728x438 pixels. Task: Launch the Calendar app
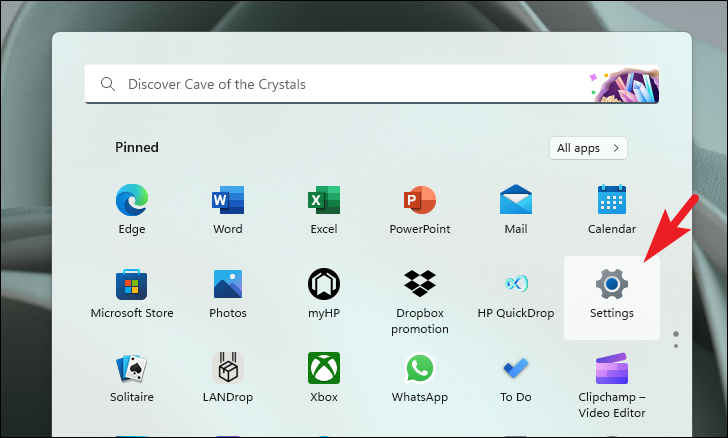click(x=612, y=199)
